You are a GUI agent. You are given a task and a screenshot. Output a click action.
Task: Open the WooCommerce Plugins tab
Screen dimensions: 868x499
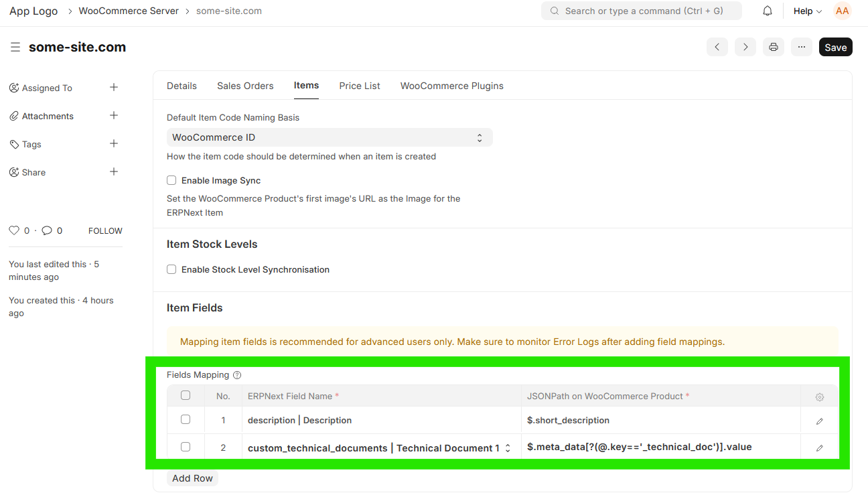[451, 86]
